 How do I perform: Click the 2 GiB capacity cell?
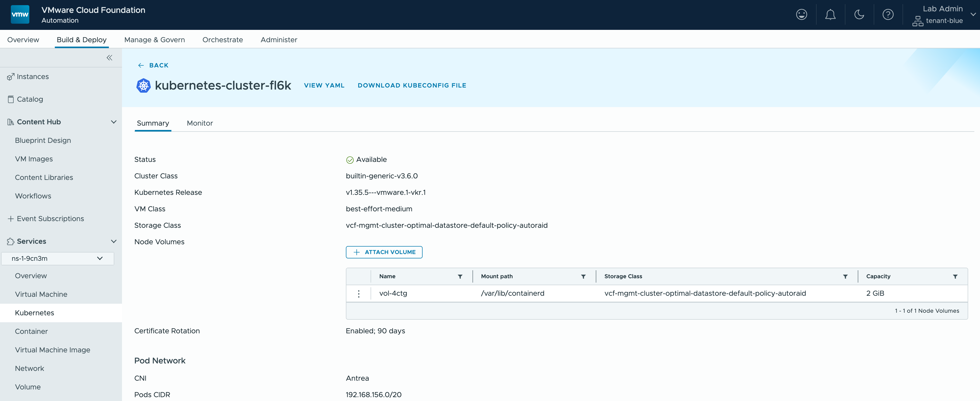875,293
